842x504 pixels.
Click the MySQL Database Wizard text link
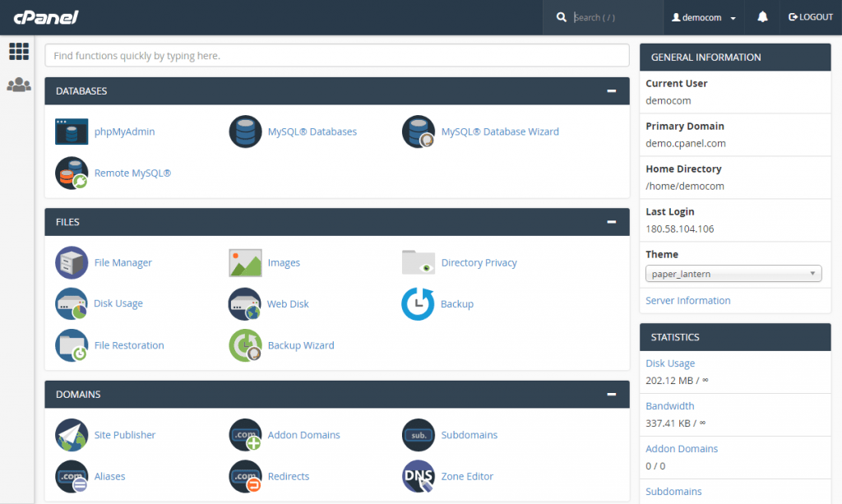(500, 132)
